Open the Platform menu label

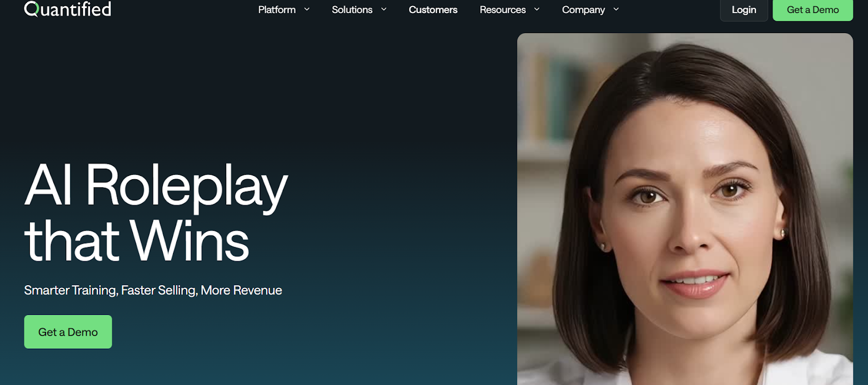(277, 10)
